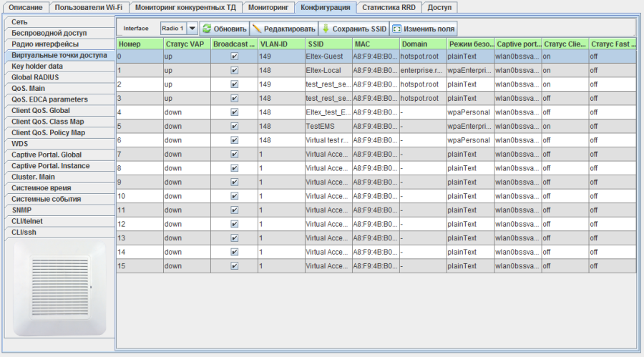Click the pencil edit icon
Image resolution: width=644 pixels, height=357 pixels.
click(x=257, y=29)
